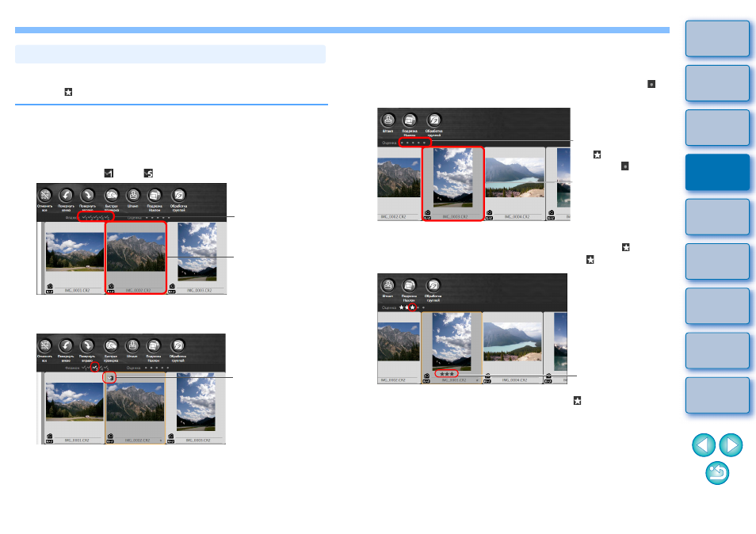Open Crop/Tilt tool in three-star rating screenshot

409,285
